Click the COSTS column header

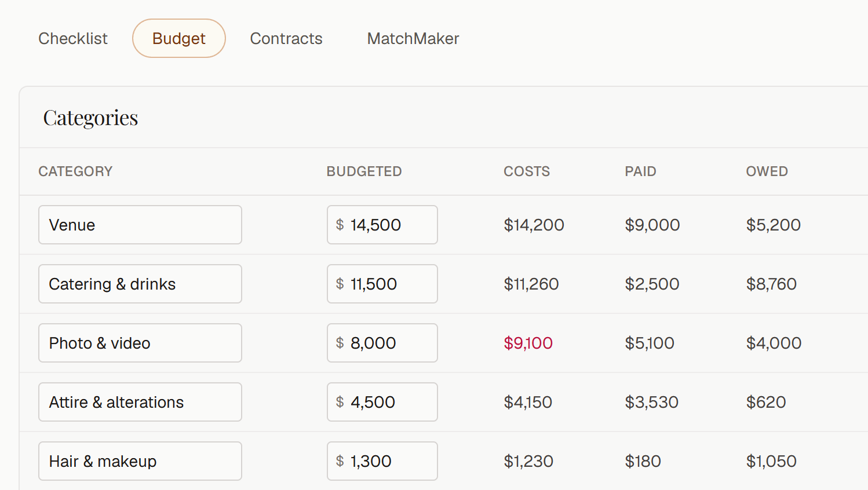pyautogui.click(x=527, y=171)
